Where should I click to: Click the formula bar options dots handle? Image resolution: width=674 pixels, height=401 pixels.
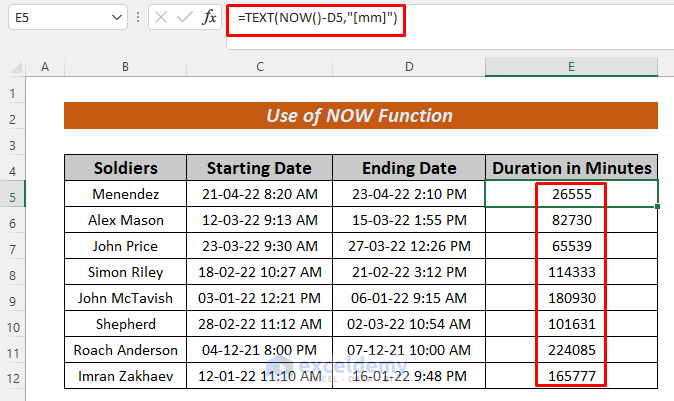(138, 18)
